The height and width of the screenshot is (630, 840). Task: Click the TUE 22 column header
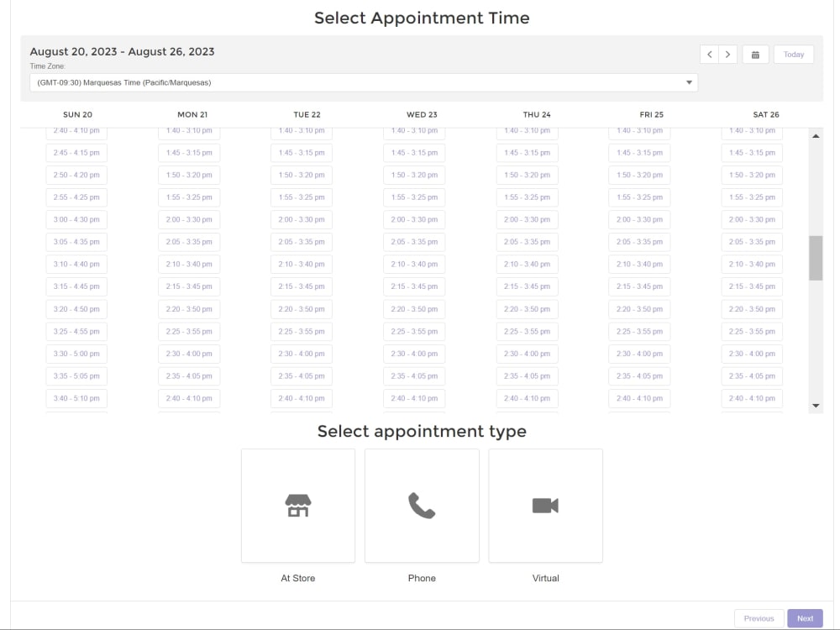pos(307,114)
